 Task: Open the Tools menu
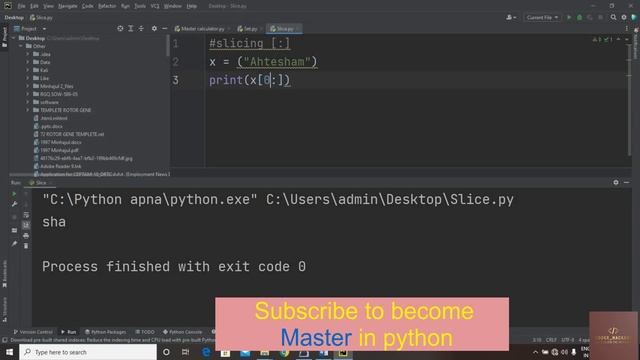click(140, 6)
